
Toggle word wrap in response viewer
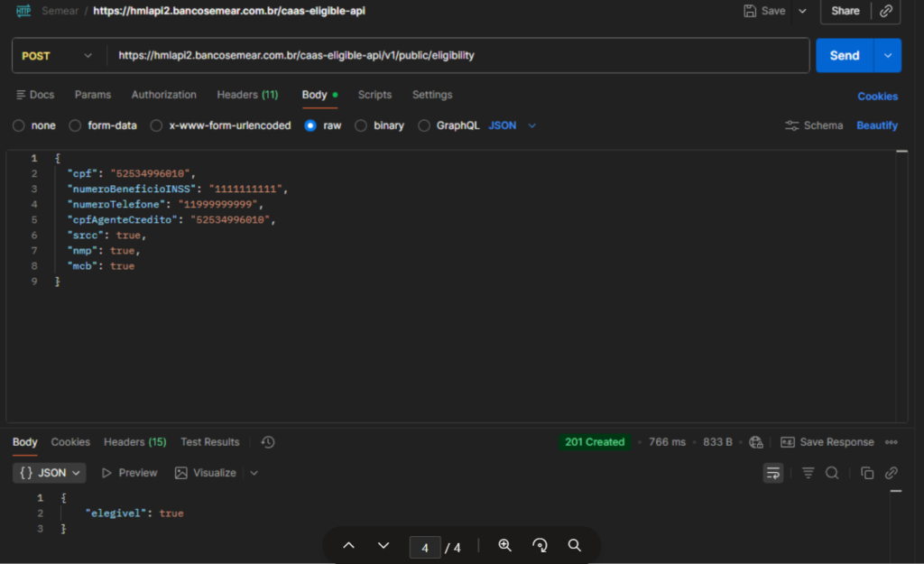pyautogui.click(x=772, y=473)
